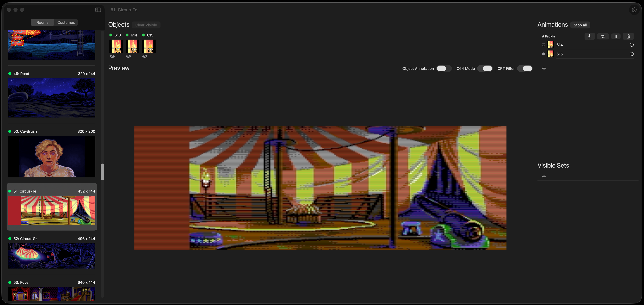Toggle loop mode for the Fackla animation
The image size is (644, 305).
click(x=603, y=36)
